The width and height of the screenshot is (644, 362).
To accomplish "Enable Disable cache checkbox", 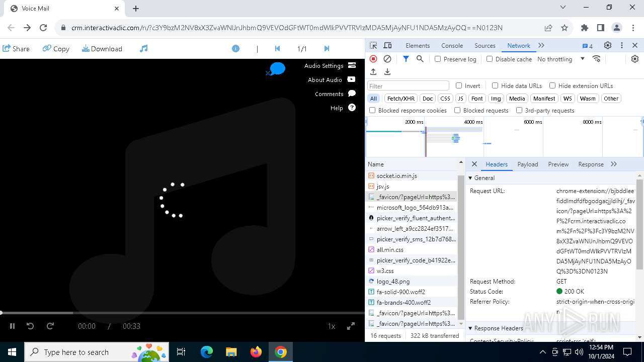I will pos(490,59).
